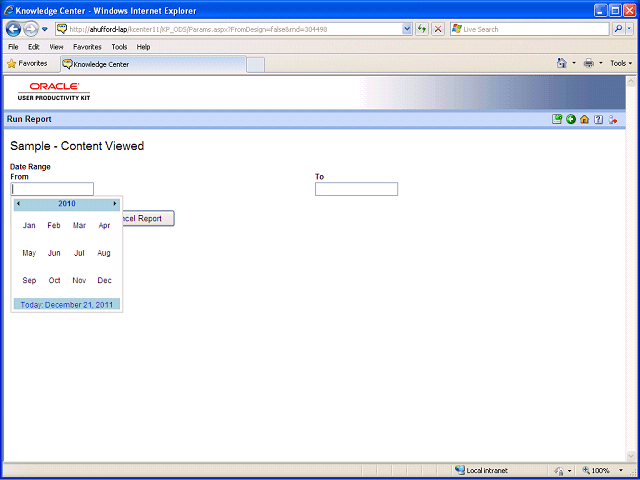The width and height of the screenshot is (640, 480).
Task: Select the Knowledge Center tab
Action: pos(153,64)
